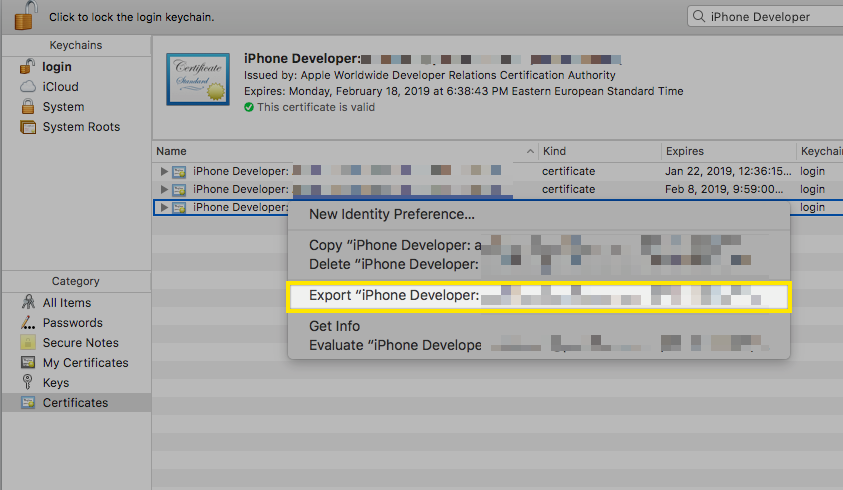Click certificate icon in Feb 8 row
843x490 pixels.
179,190
